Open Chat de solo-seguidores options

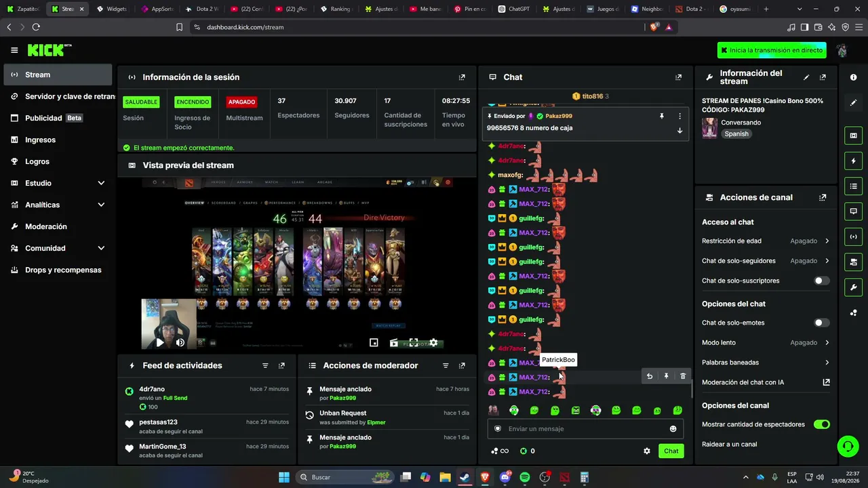coord(766,261)
